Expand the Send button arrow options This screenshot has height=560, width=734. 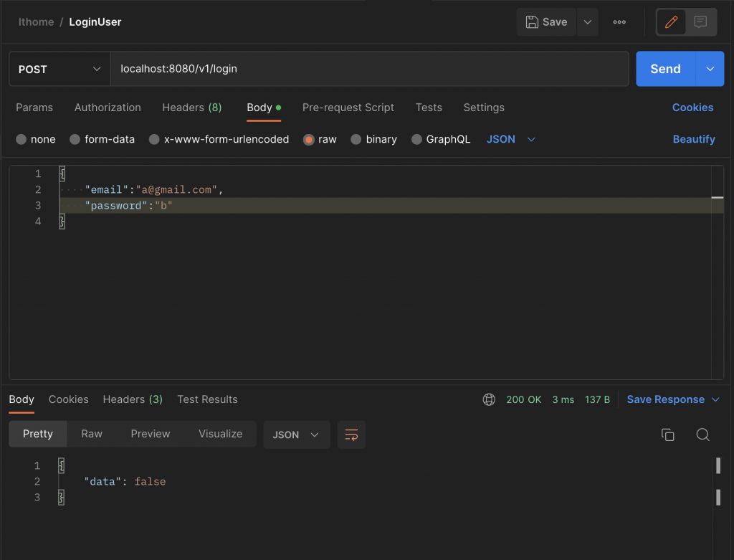[x=710, y=69]
